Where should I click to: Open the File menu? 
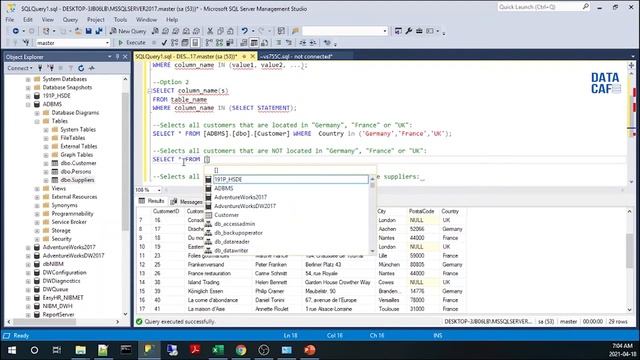click(10, 20)
